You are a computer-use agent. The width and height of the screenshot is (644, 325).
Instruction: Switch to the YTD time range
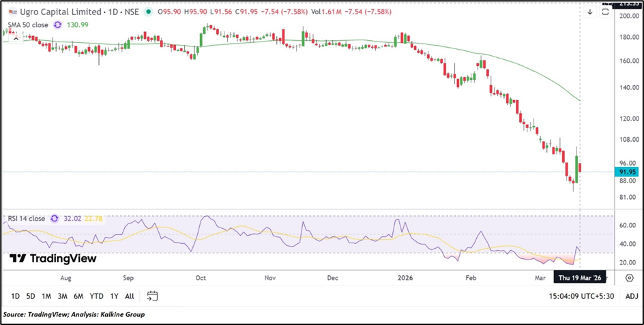tap(96, 296)
